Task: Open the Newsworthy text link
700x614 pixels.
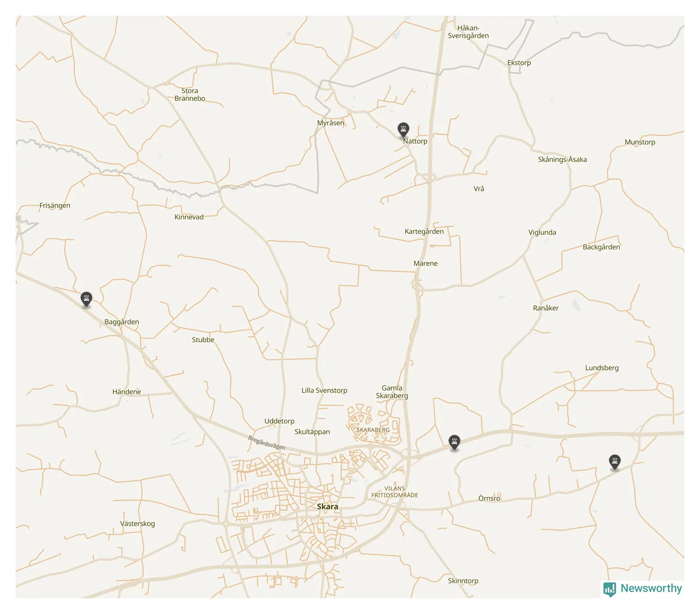Action: (651, 588)
